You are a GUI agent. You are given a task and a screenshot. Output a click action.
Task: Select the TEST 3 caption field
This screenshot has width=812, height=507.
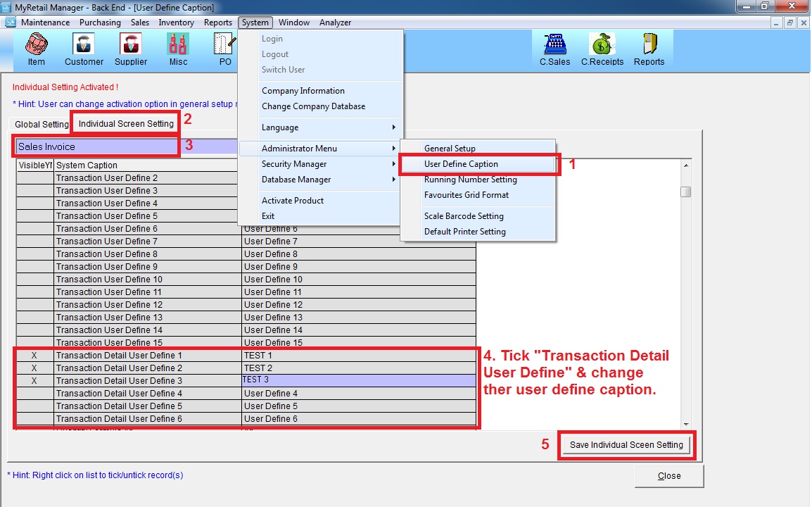click(358, 380)
